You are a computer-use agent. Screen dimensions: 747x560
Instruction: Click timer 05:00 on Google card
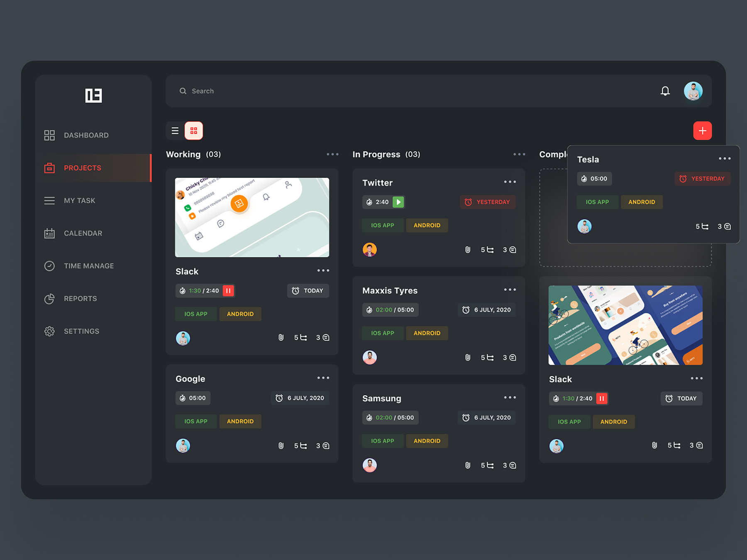pos(193,398)
